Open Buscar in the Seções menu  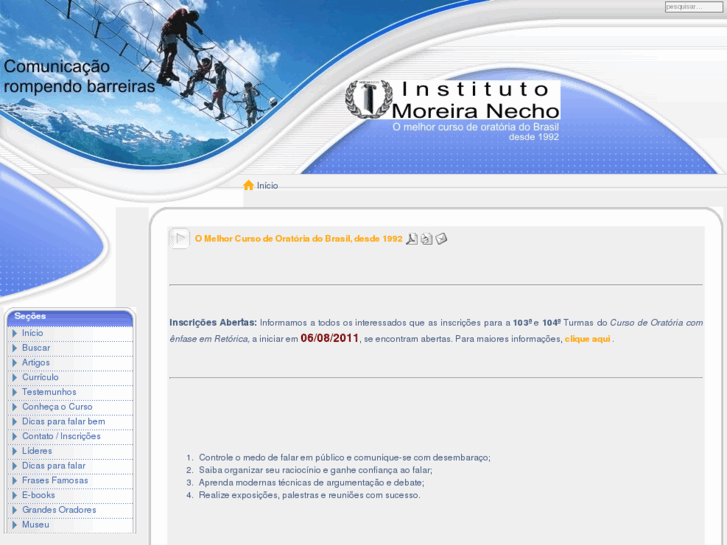pyautogui.click(x=36, y=348)
